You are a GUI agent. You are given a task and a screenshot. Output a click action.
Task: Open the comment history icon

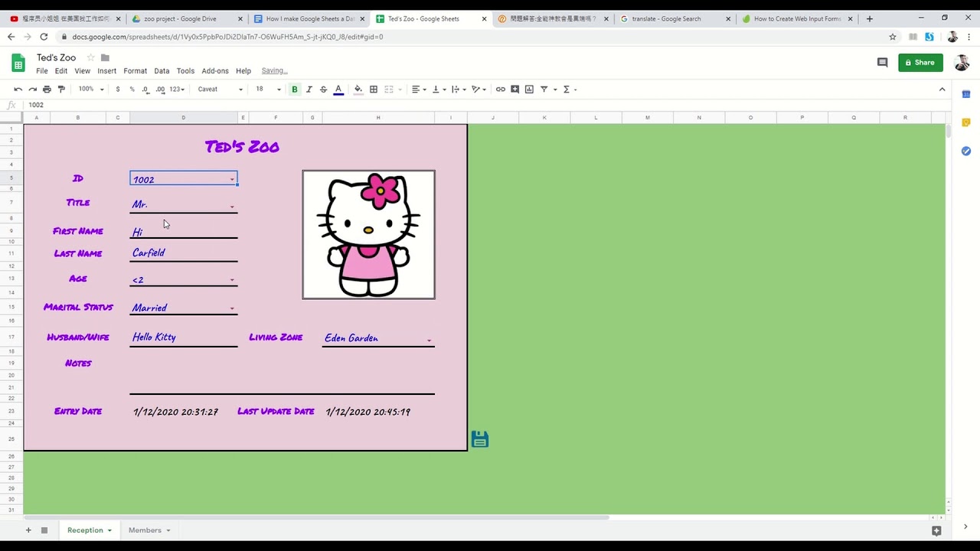[x=882, y=63]
